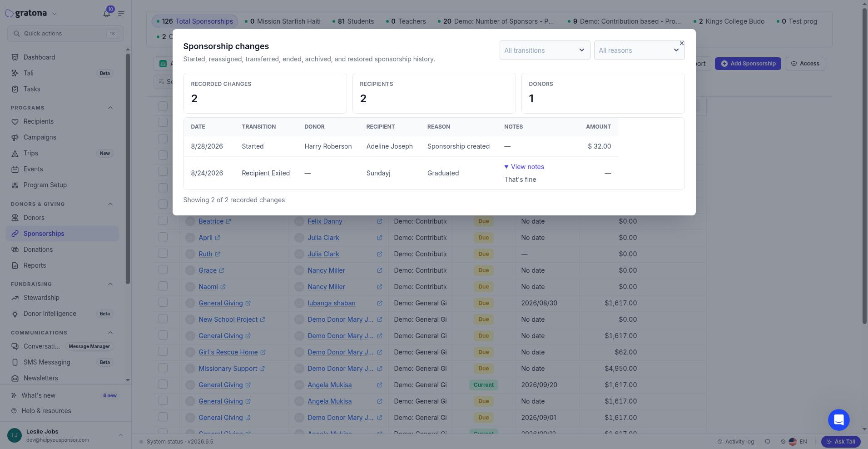Close the Sponsorship changes dialog

click(681, 43)
